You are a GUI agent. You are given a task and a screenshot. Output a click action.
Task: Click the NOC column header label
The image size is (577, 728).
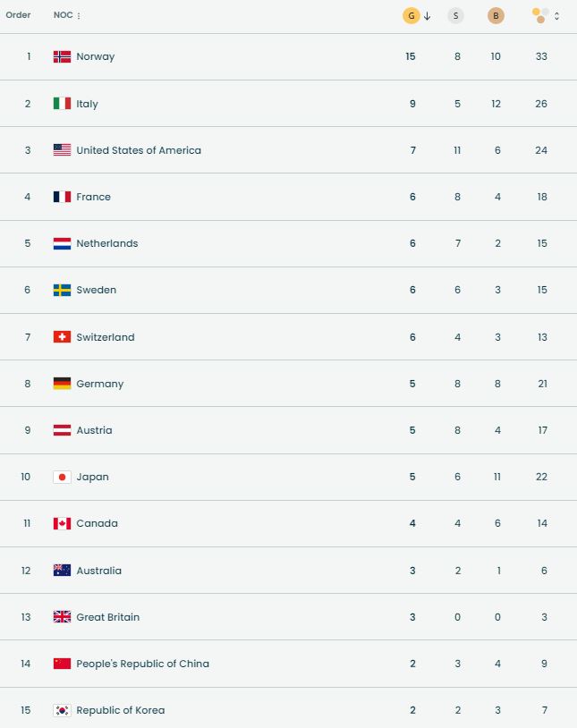tap(63, 15)
